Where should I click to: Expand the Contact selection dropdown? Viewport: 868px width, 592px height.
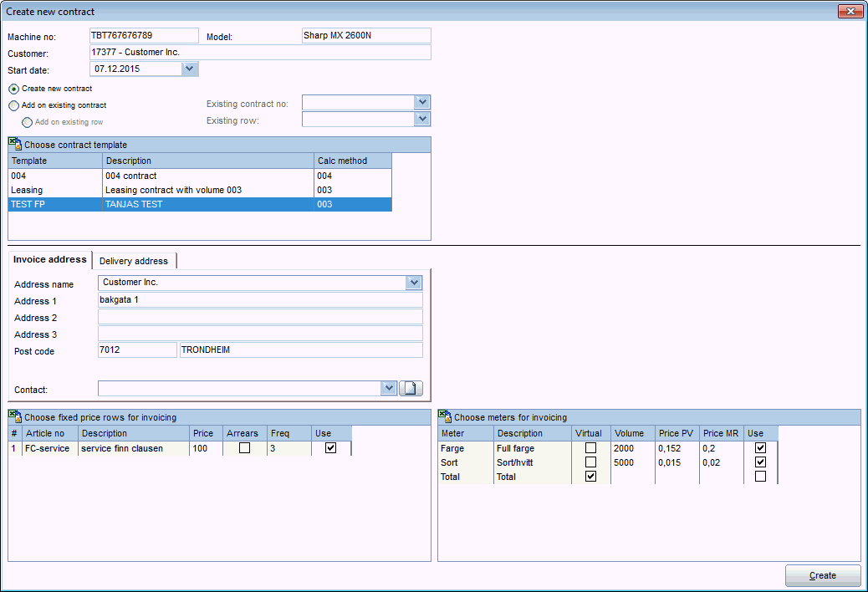(388, 388)
